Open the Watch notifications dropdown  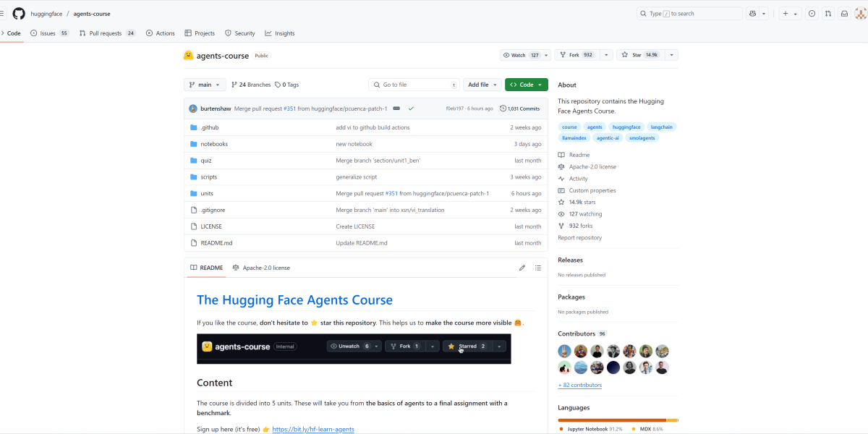coord(525,55)
